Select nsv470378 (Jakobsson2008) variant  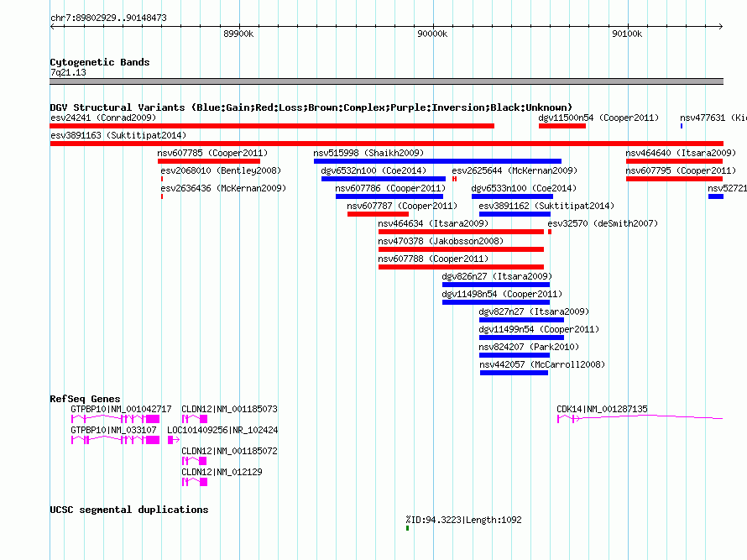coord(441,241)
